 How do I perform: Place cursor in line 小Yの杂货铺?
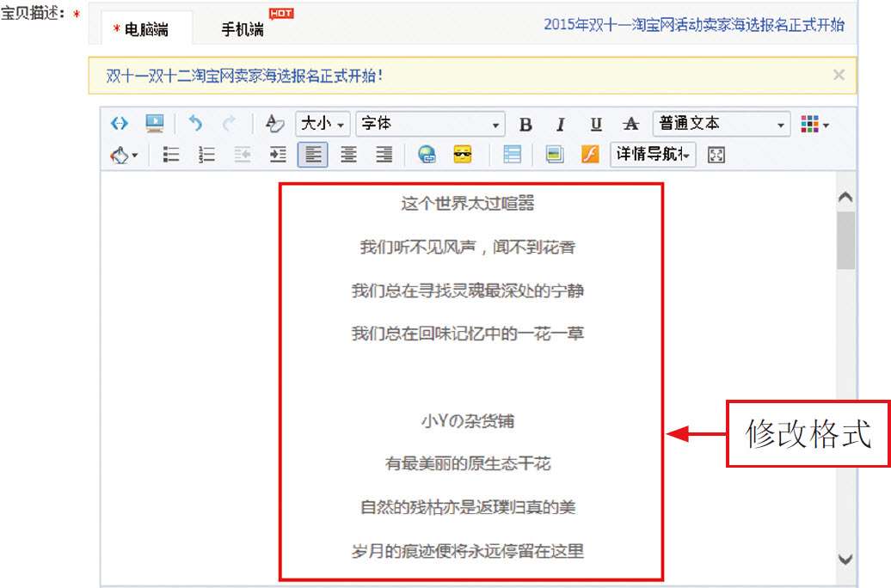tap(468, 421)
